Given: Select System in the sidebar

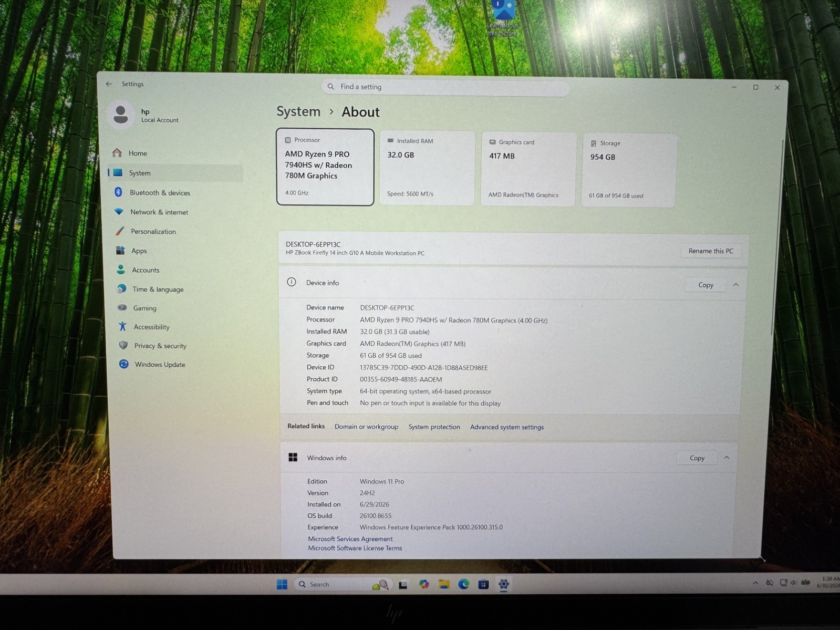Looking at the screenshot, I should [x=175, y=173].
